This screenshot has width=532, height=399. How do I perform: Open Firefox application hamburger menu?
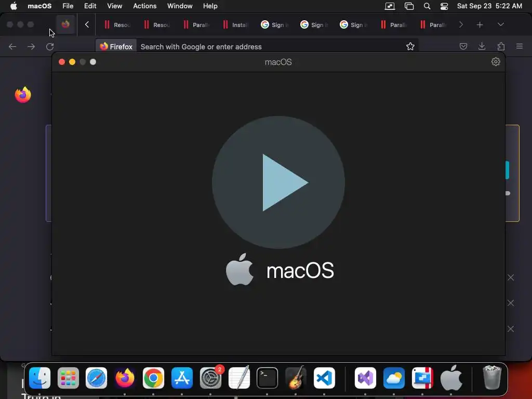click(x=519, y=46)
